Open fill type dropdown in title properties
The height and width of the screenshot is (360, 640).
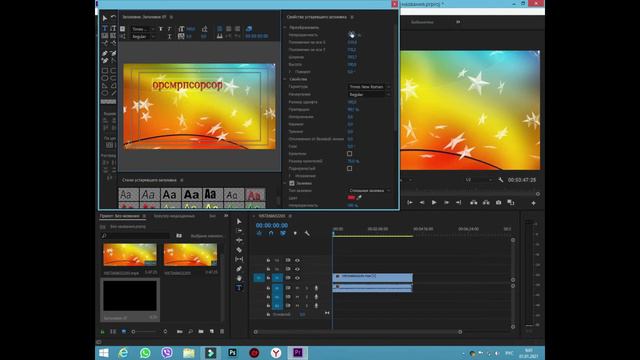point(369,191)
